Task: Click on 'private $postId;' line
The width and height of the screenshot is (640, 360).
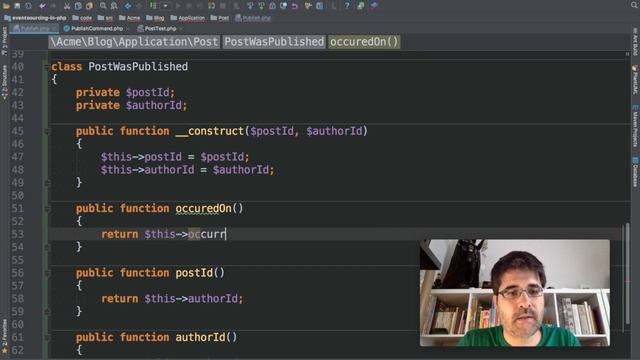Action: [125, 93]
